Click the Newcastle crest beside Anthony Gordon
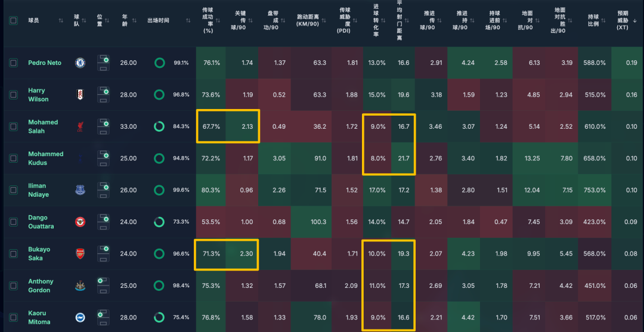Viewport: 644px width, 332px height. click(x=80, y=286)
